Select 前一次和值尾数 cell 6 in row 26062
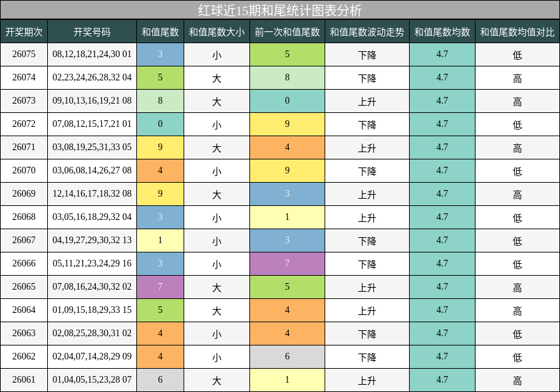This screenshot has height=392, width=560. [x=287, y=356]
